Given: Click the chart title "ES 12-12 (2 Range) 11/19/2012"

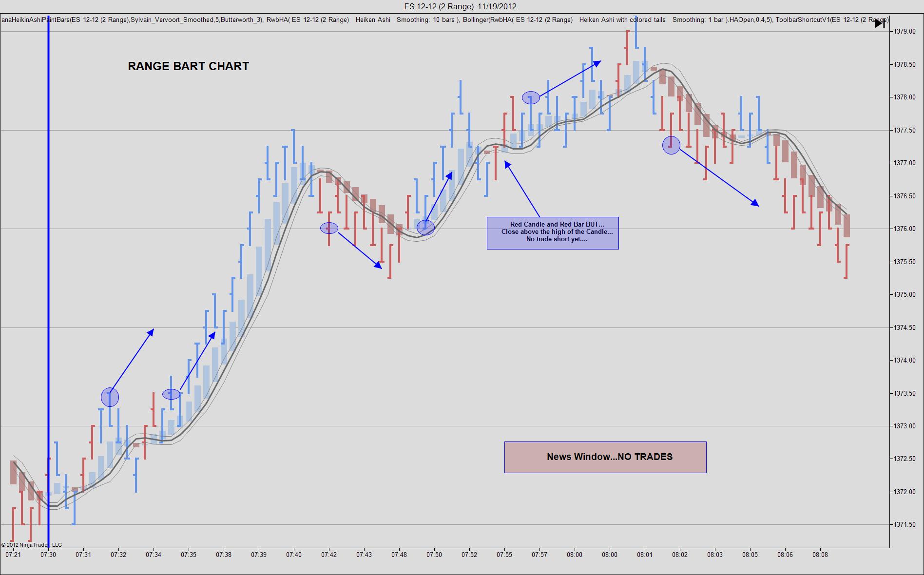Looking at the screenshot, I should click(460, 6).
